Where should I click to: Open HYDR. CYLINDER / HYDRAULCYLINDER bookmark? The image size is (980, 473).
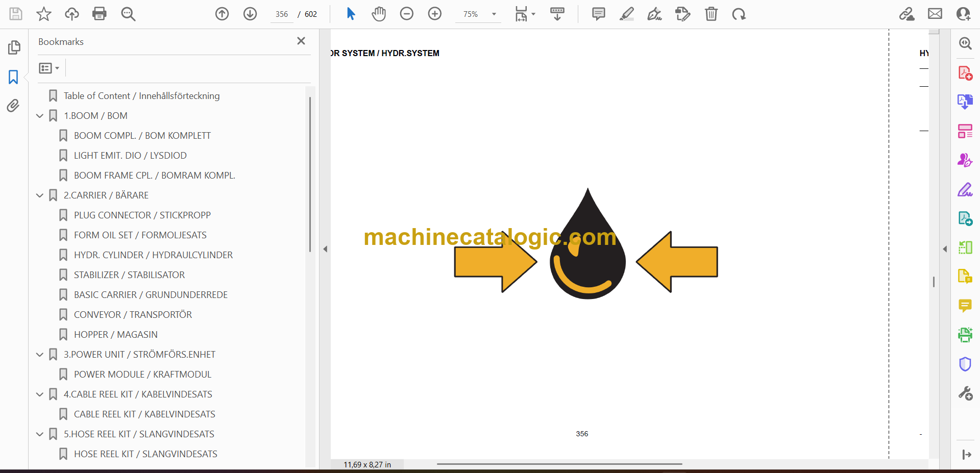pyautogui.click(x=153, y=255)
